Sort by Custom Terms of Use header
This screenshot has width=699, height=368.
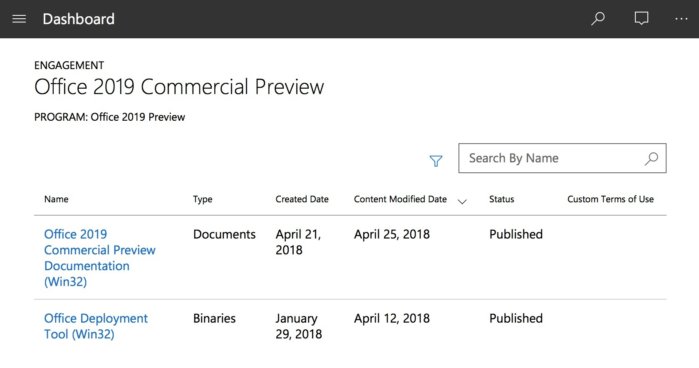(610, 199)
